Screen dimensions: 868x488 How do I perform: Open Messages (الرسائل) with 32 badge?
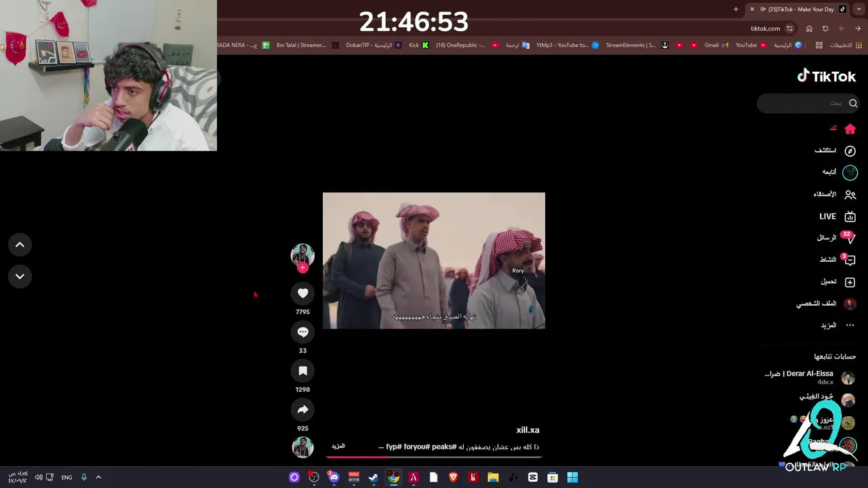click(836, 238)
